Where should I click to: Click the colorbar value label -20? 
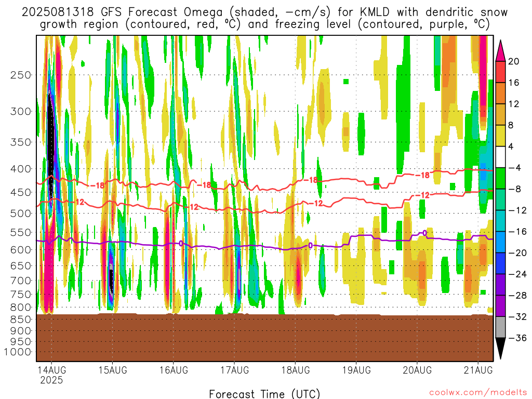point(518,253)
